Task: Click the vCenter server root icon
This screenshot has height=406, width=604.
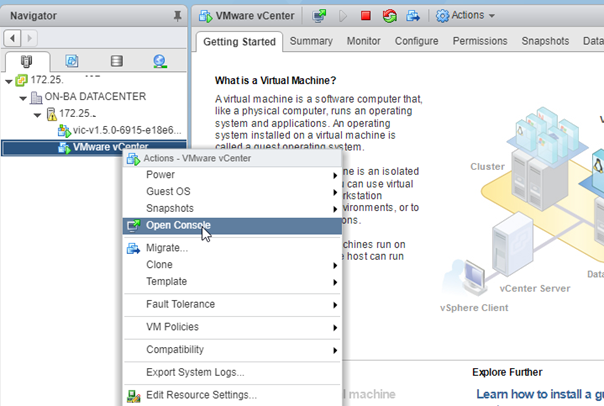Action: tap(21, 80)
